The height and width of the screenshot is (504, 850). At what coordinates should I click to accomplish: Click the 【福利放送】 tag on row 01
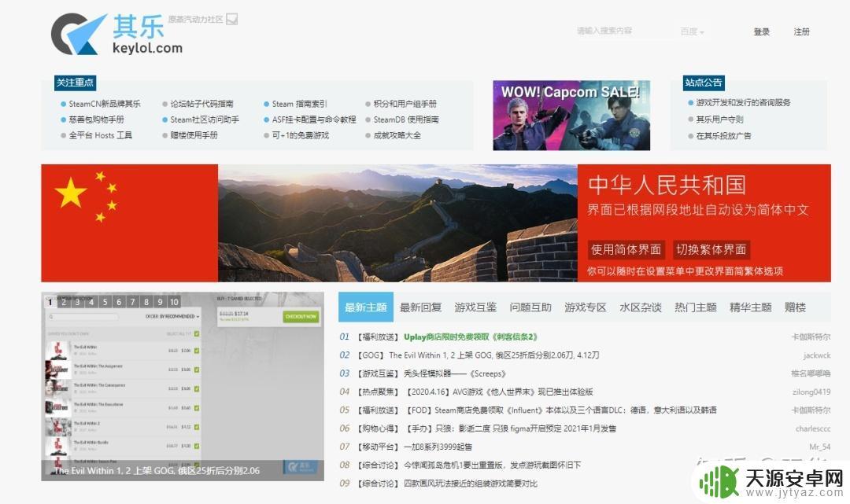pyautogui.click(x=378, y=337)
